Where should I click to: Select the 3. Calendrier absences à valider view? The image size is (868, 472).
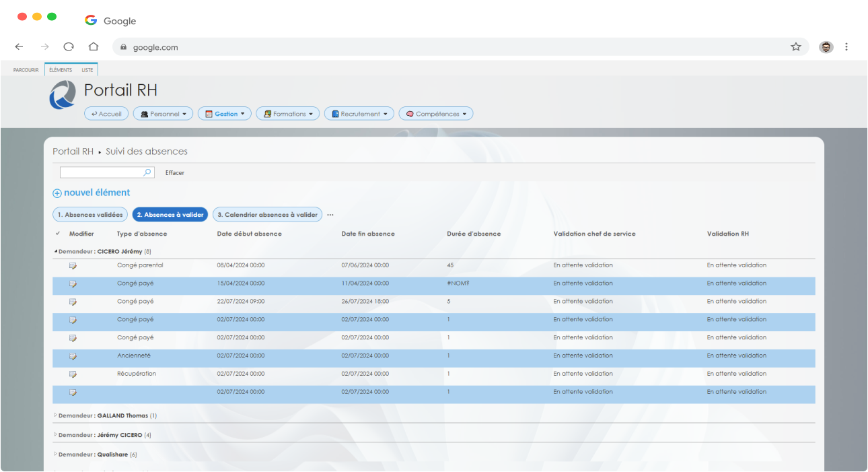267,215
